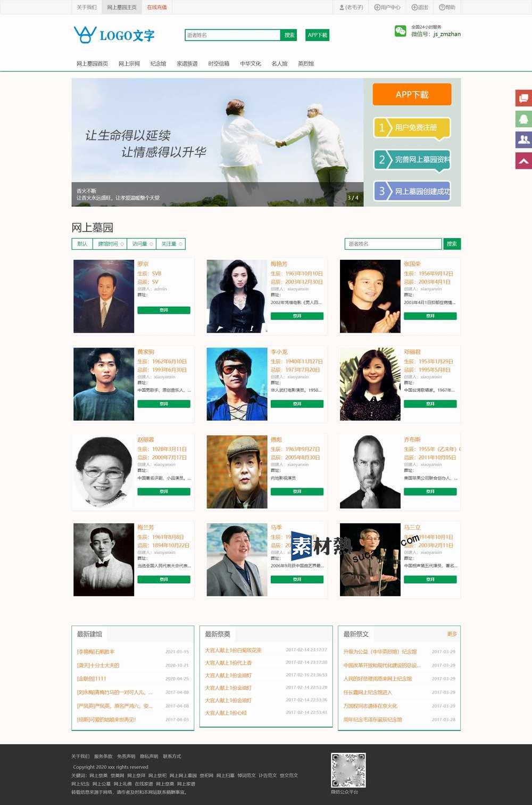Open the 纪念馆 navigation menu item
Image resolution: width=532 pixels, height=805 pixels.
pyautogui.click(x=158, y=63)
